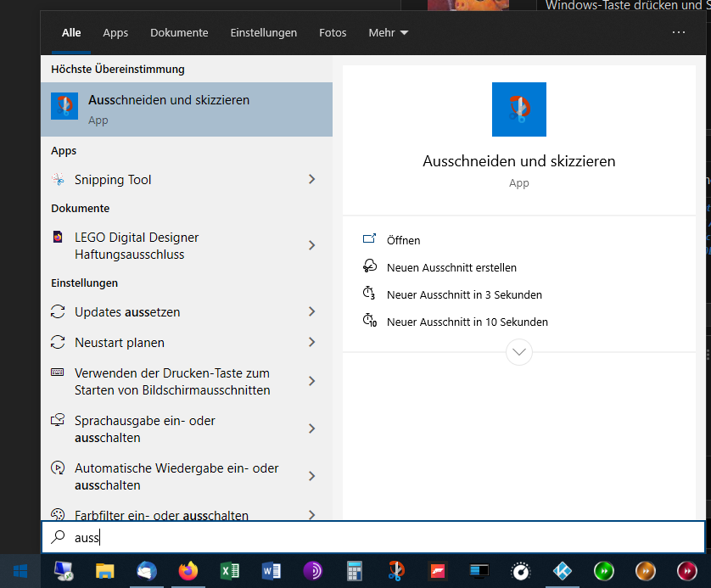Click autoplay icon beside Automatische Wiedergabe
Screen dimensions: 711x588
(58, 468)
